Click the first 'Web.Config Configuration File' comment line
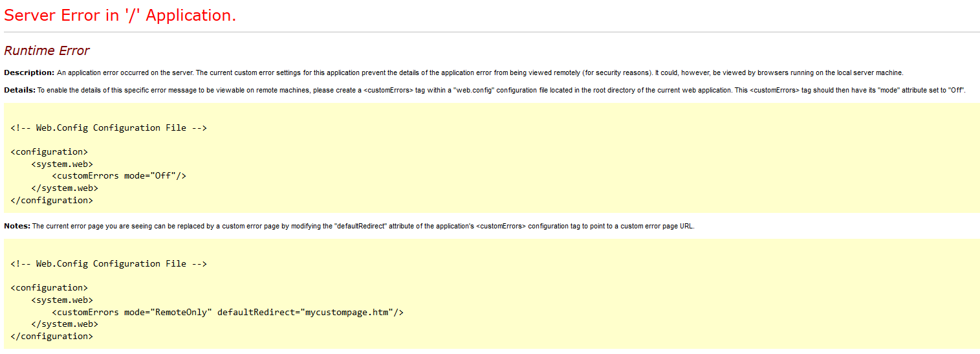Screen dimensions: 980x354 pos(109,127)
